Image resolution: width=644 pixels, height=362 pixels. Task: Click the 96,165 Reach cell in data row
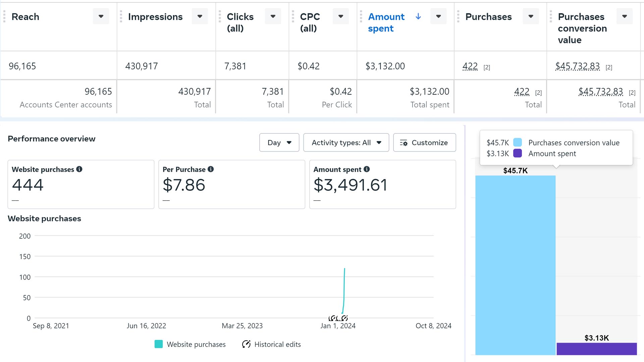tap(22, 66)
